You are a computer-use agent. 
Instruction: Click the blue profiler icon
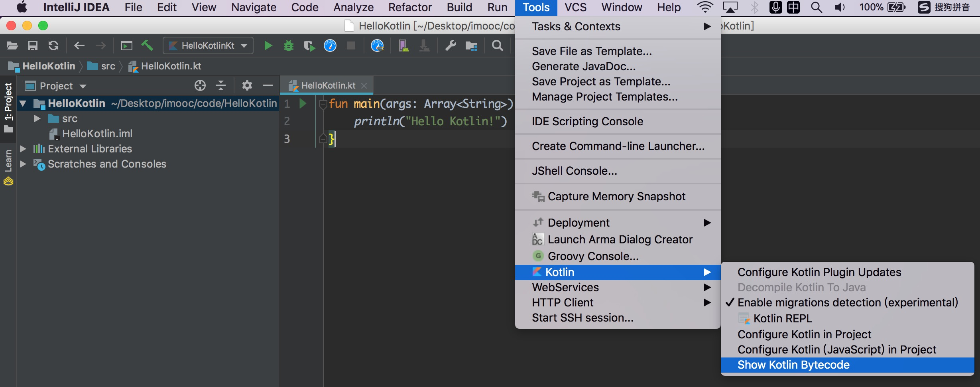pyautogui.click(x=330, y=46)
